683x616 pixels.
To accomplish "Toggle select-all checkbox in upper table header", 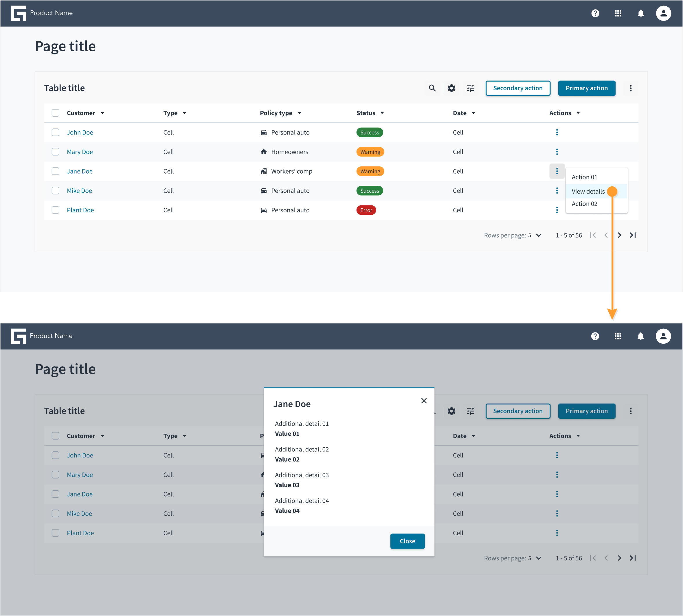I will pyautogui.click(x=56, y=113).
